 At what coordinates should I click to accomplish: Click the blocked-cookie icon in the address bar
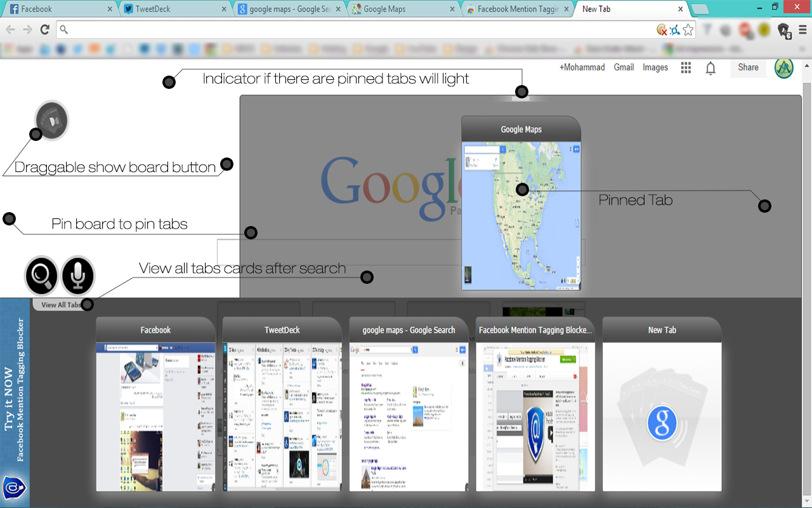pyautogui.click(x=662, y=30)
